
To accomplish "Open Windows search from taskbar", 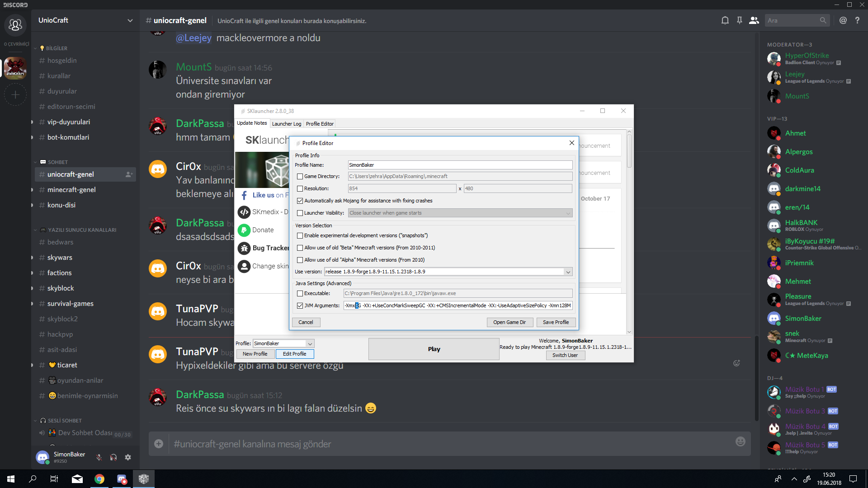I will 33,479.
